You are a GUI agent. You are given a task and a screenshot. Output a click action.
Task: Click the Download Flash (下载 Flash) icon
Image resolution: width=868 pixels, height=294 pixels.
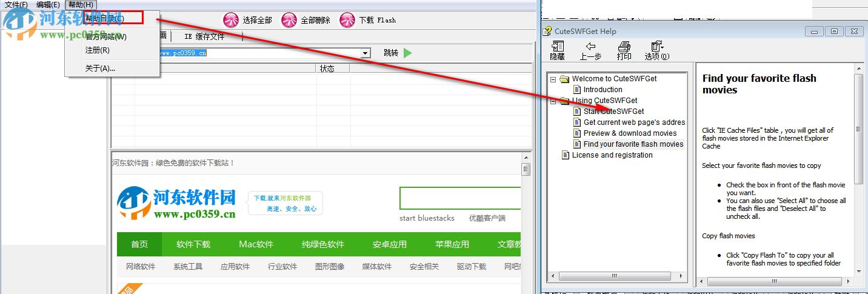pos(347,20)
